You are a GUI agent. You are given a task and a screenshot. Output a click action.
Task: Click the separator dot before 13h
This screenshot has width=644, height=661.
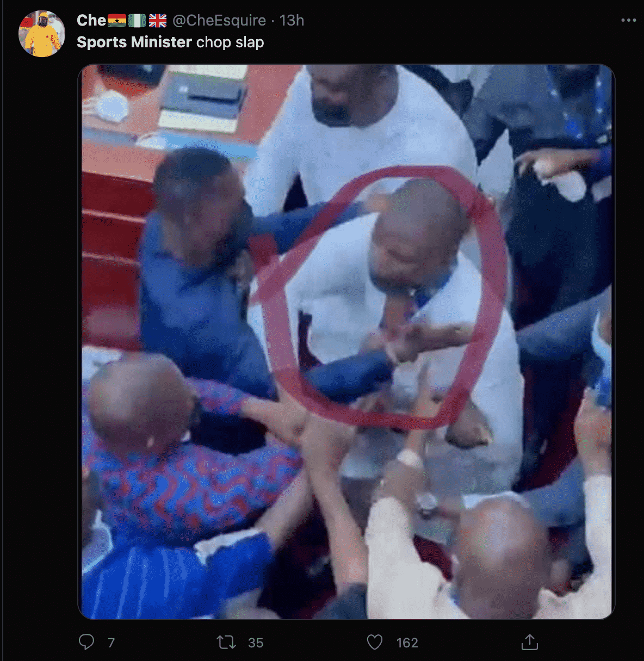tap(273, 21)
